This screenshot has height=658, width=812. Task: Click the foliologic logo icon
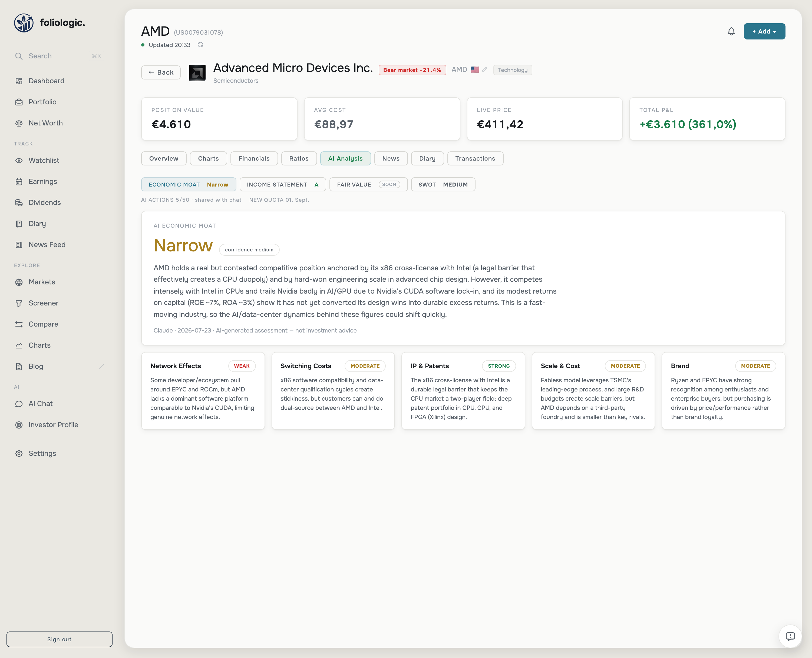pos(24,23)
